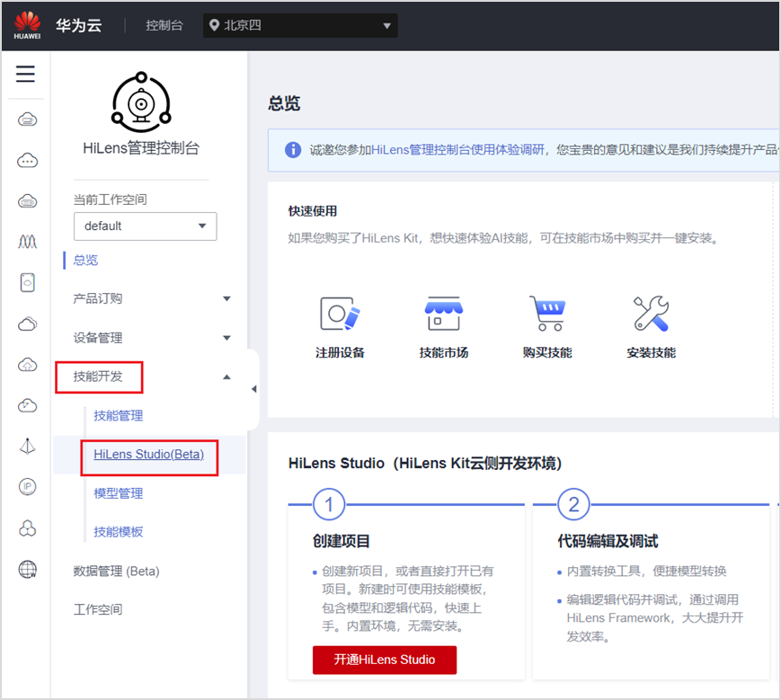Click the 安装技能 label text
The height and width of the screenshot is (700, 781).
coord(651,352)
